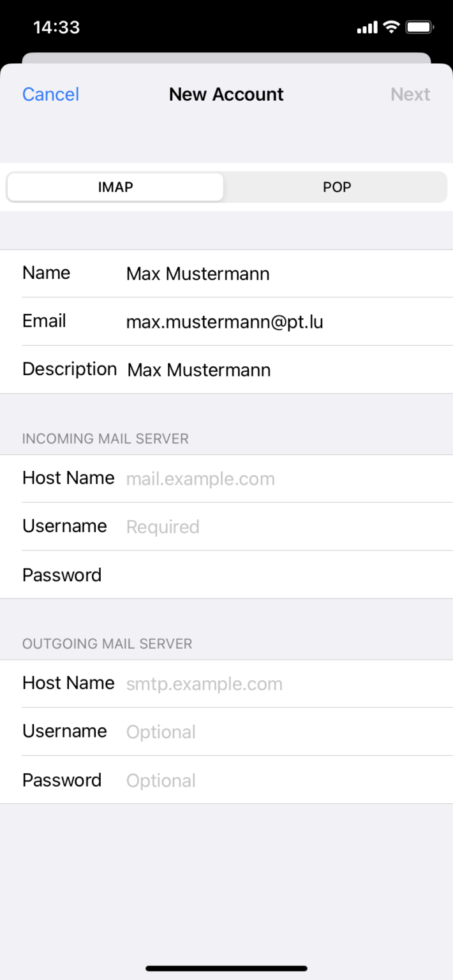This screenshot has width=453, height=980.
Task: Edit the Name field Max Mustermann
Action: pos(226,274)
